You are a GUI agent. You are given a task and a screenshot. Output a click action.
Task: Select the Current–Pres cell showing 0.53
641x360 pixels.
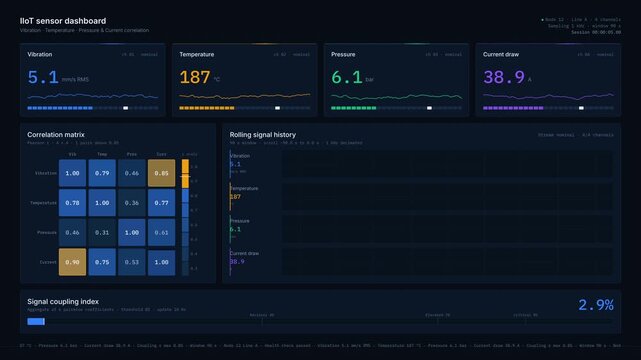coord(132,262)
